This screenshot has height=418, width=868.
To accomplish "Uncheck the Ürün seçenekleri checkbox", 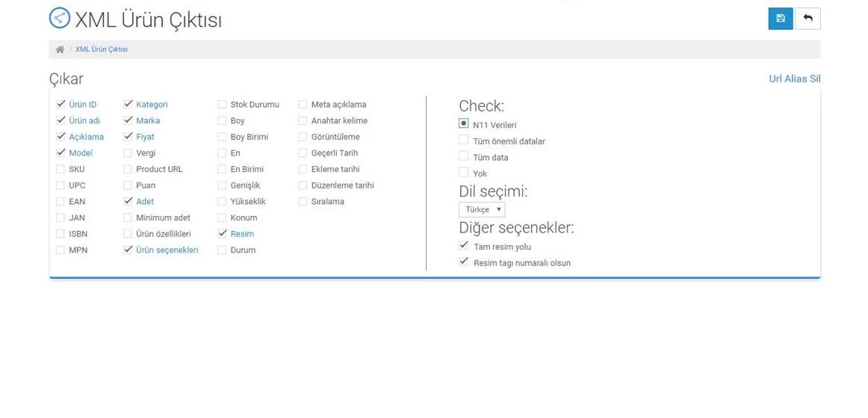I will coord(128,251).
